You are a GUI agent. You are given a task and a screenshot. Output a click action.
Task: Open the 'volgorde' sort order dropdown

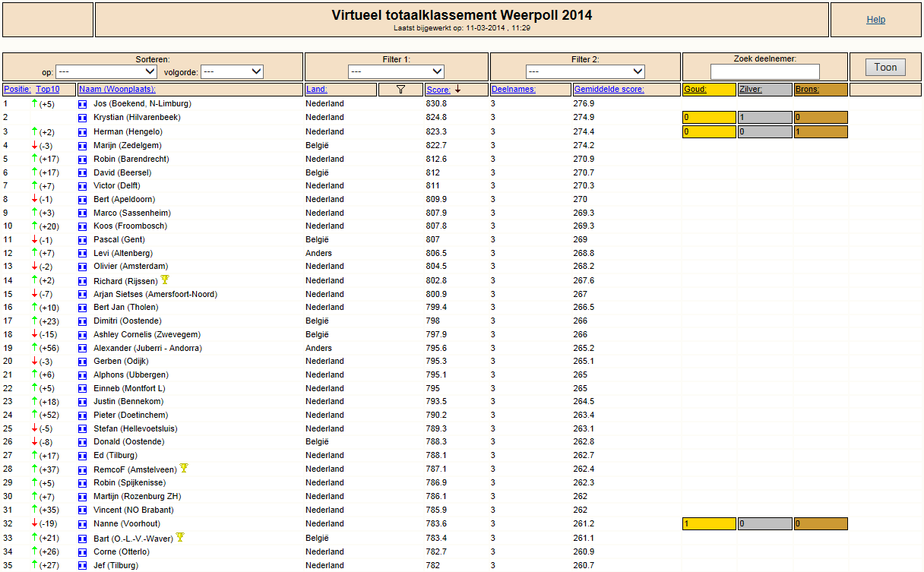pyautogui.click(x=232, y=71)
